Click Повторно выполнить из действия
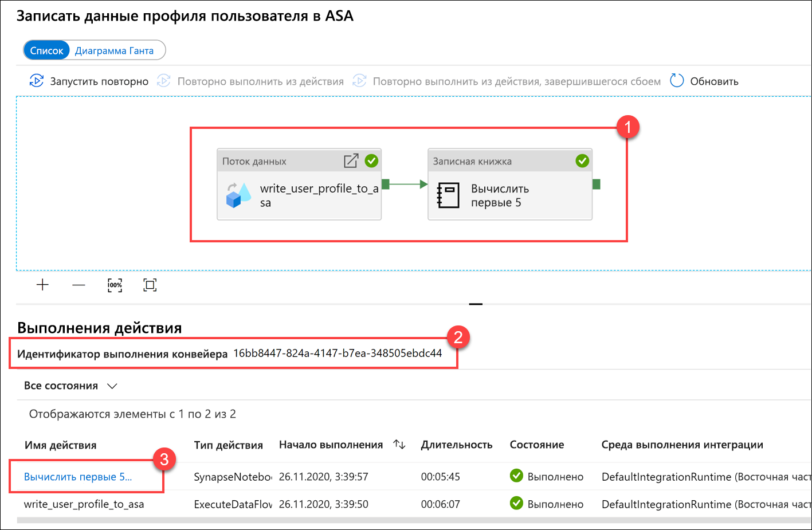812x530 pixels. pyautogui.click(x=260, y=81)
